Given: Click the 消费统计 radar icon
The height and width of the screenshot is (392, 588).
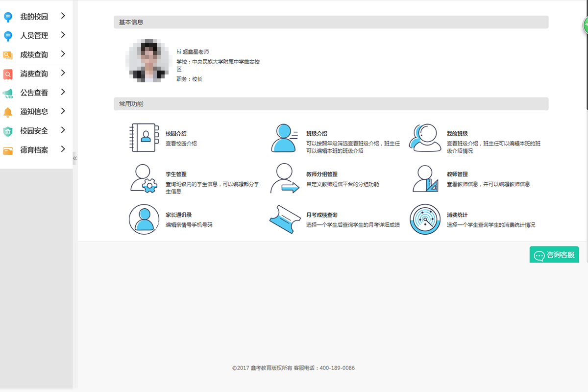Looking at the screenshot, I should click(425, 219).
